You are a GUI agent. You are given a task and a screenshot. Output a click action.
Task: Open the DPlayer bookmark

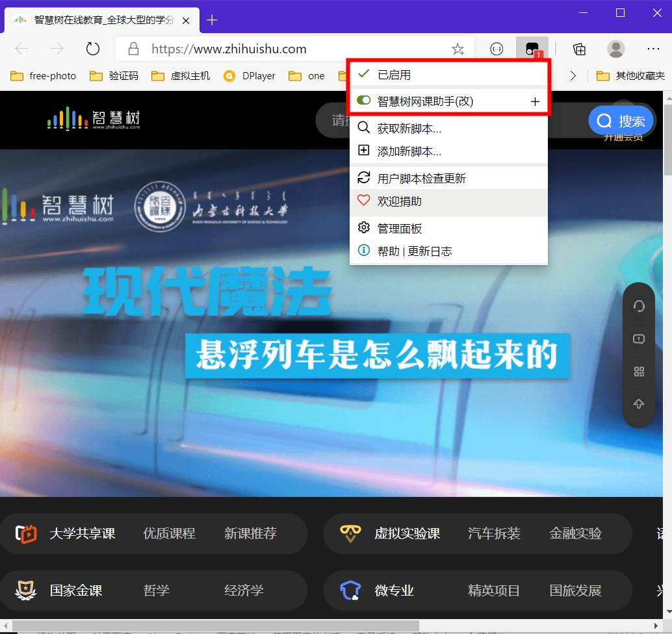250,76
